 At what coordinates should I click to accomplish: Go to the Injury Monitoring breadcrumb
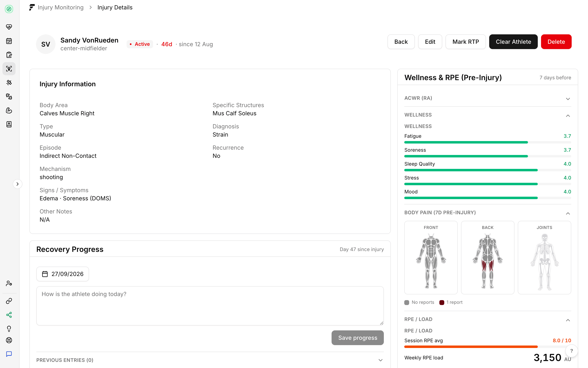(60, 8)
